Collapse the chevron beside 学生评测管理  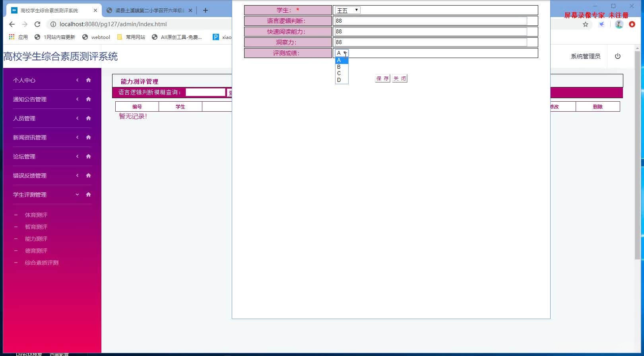(x=77, y=194)
